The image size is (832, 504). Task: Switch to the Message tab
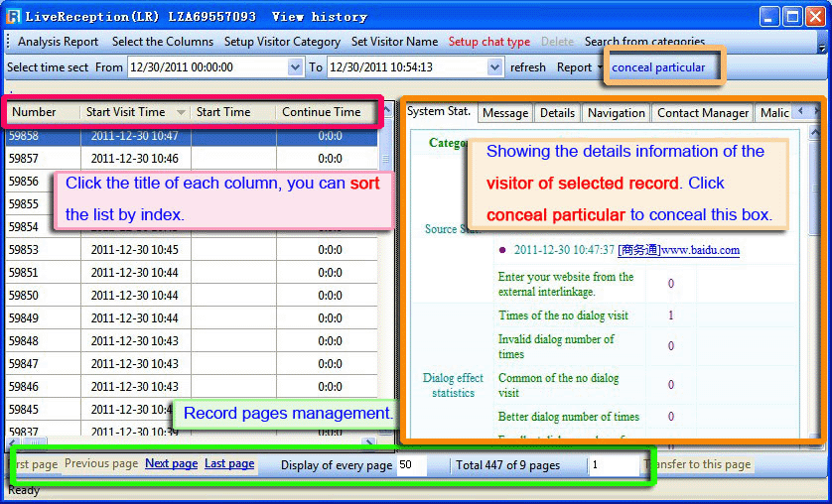tap(505, 113)
